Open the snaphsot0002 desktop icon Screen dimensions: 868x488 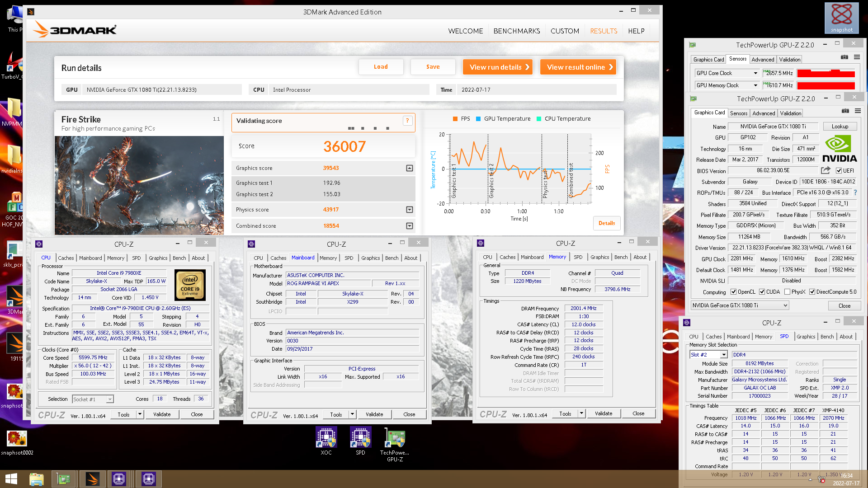[x=17, y=442]
